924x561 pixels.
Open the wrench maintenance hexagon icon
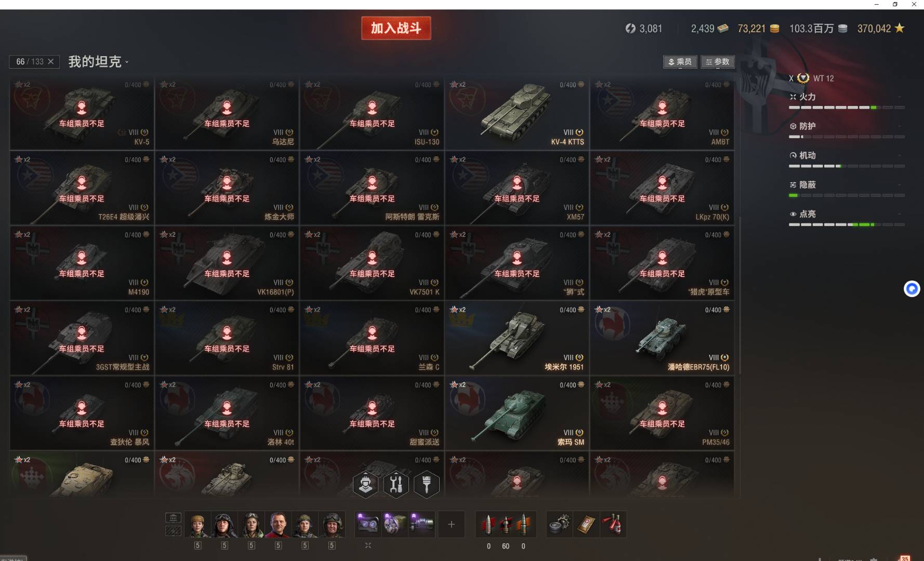[x=396, y=485]
